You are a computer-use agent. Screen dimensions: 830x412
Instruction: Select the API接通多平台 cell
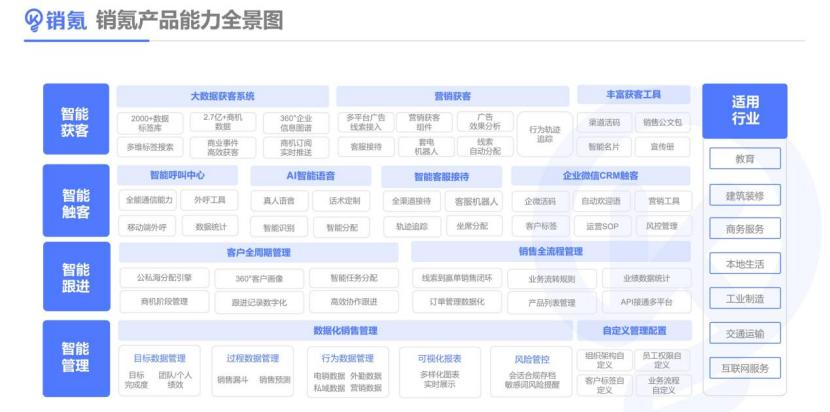click(x=646, y=302)
